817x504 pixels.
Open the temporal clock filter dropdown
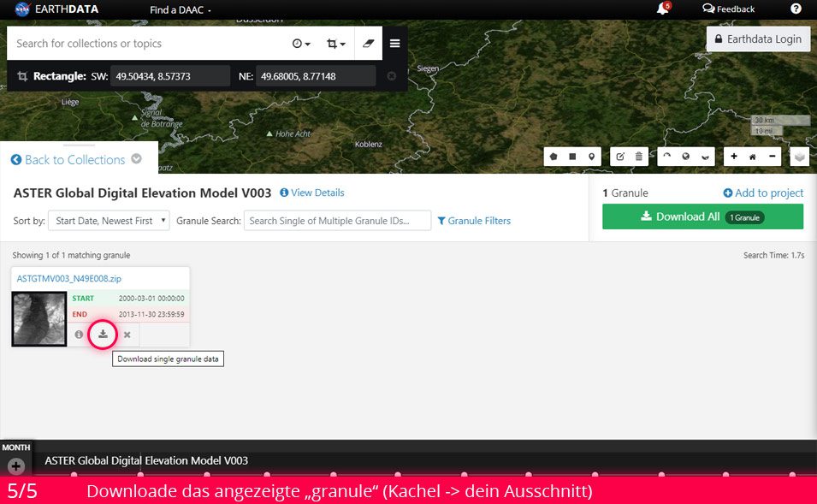301,44
